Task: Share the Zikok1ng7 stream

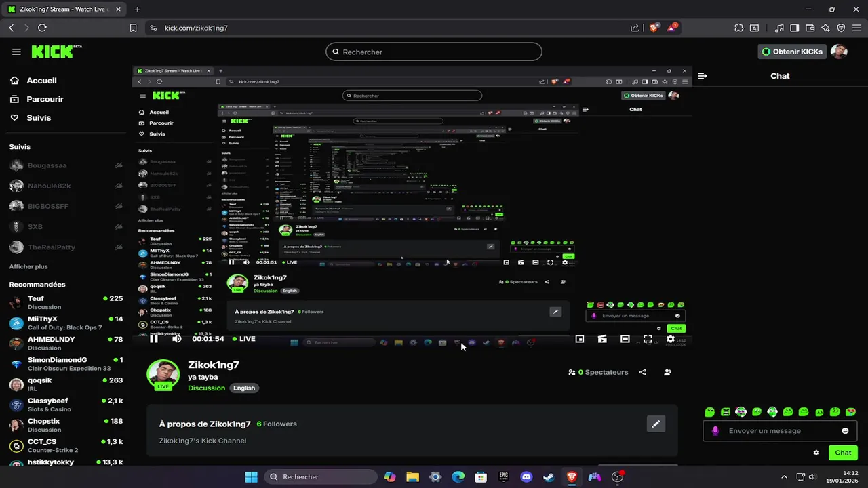Action: pyautogui.click(x=643, y=372)
